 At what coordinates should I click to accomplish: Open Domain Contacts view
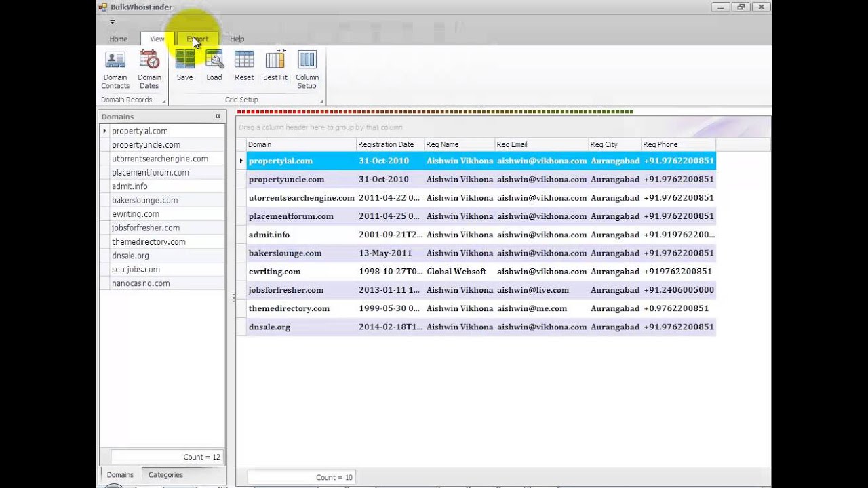tap(115, 69)
